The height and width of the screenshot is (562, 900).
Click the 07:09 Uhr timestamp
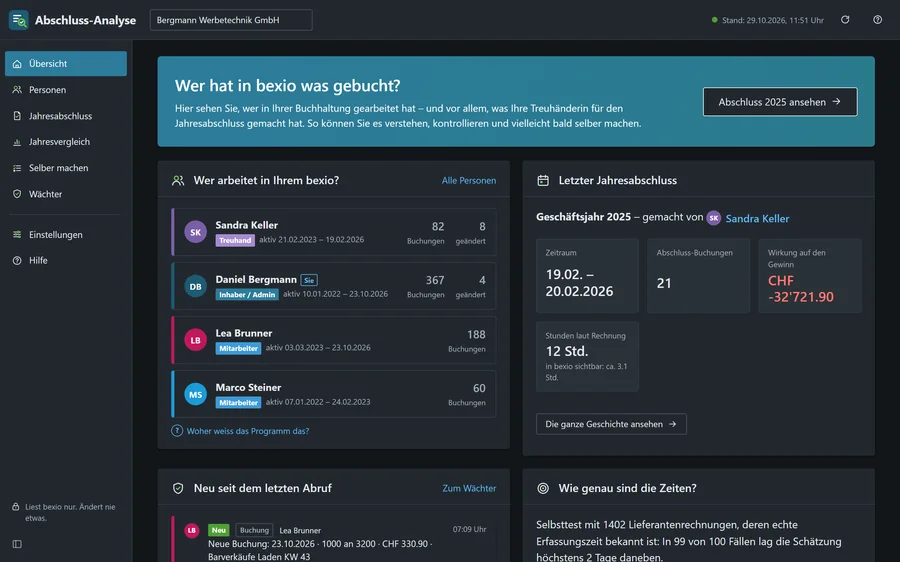470,529
